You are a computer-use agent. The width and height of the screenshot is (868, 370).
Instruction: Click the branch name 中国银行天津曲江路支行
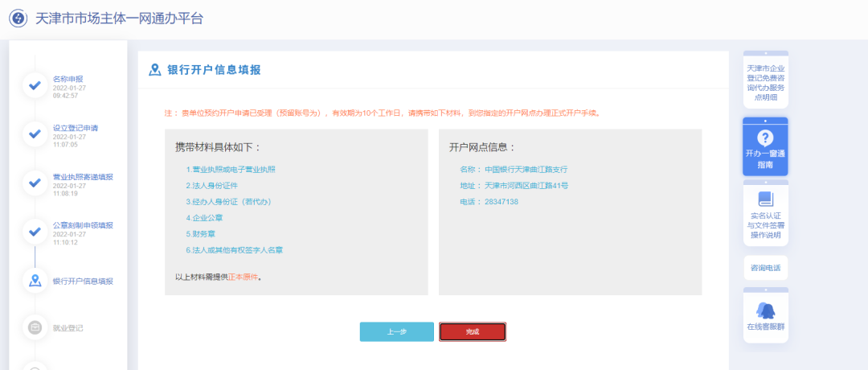[x=526, y=170]
